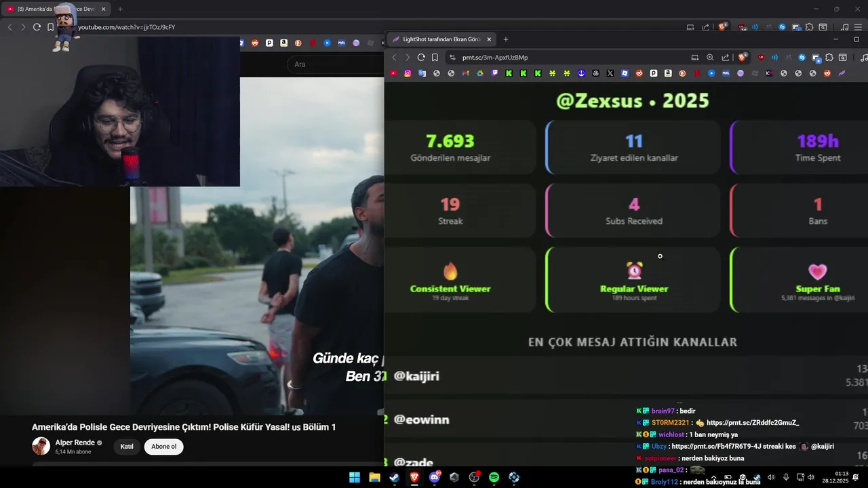Open a new tab in LightShot window
868x488 pixels.
tap(505, 39)
